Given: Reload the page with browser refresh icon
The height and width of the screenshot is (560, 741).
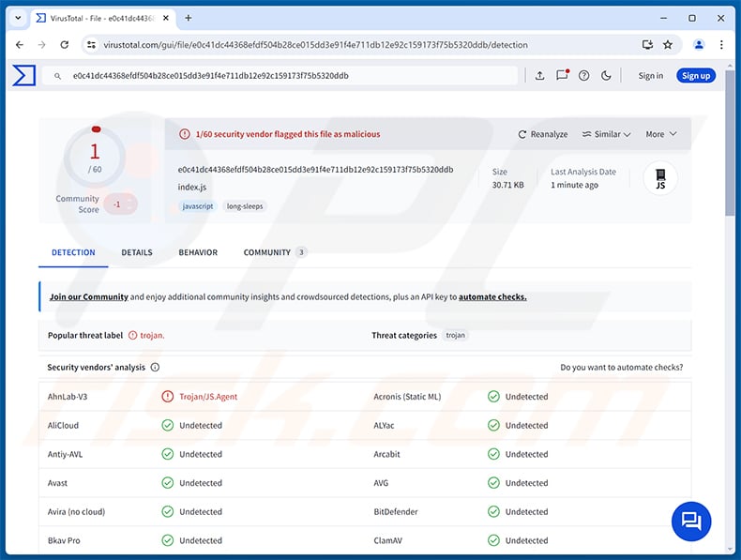Looking at the screenshot, I should point(65,45).
